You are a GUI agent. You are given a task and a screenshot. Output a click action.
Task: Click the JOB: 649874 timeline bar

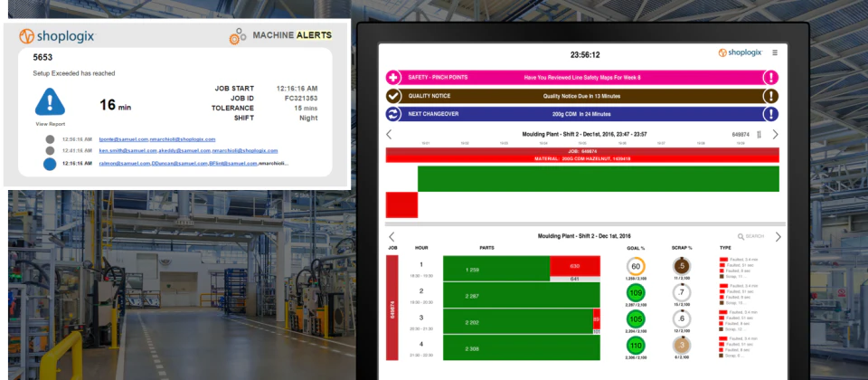coord(582,151)
